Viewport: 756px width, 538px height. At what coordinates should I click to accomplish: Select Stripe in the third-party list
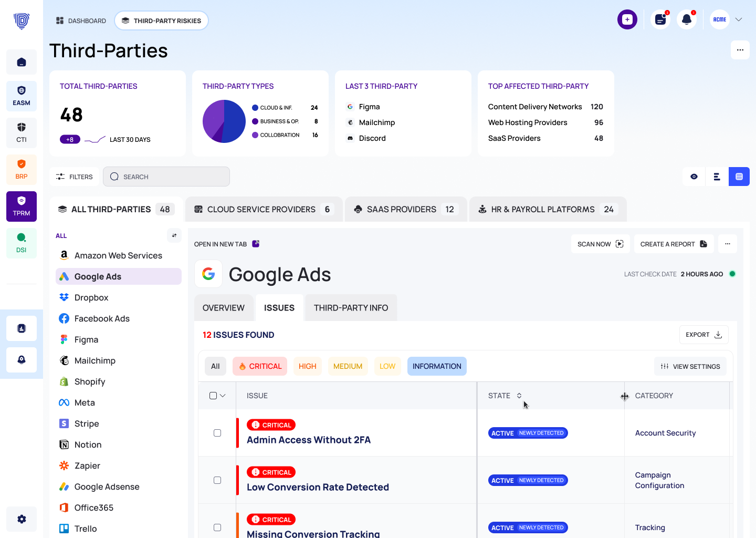click(119, 423)
